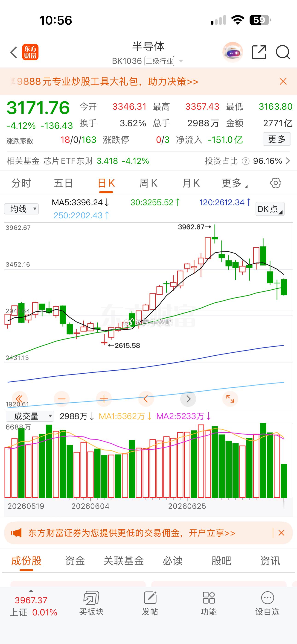Switch to 月K chart tab
297x644 pixels.
click(191, 183)
